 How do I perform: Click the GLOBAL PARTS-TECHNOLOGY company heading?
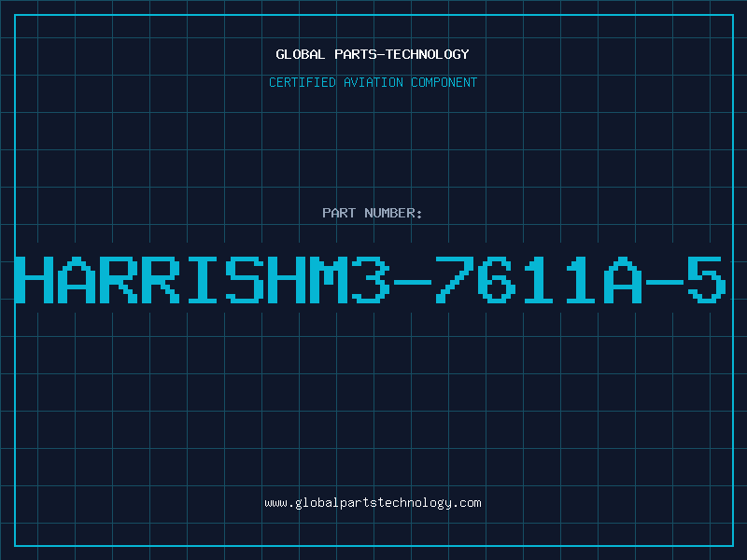point(373,54)
